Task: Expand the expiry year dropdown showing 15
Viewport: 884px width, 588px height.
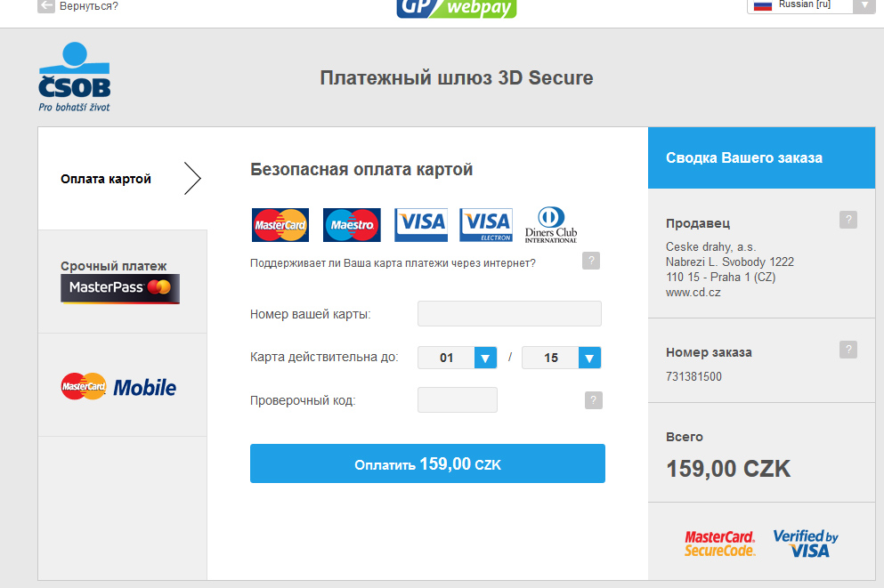Action: [562, 358]
